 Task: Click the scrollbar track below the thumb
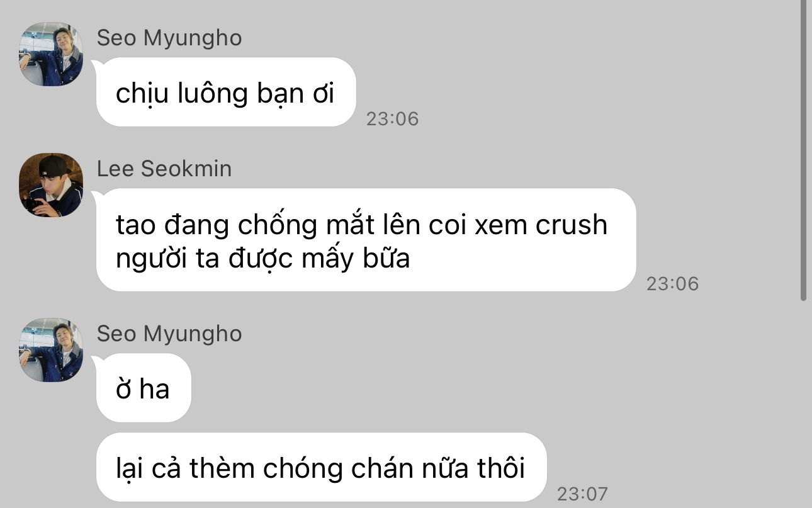tap(803, 403)
